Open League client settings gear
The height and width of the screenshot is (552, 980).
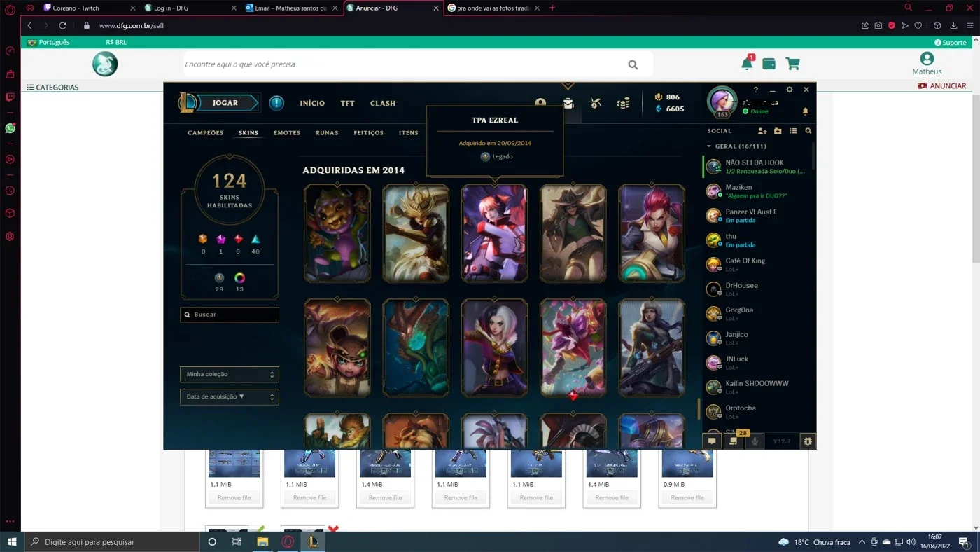coord(790,90)
